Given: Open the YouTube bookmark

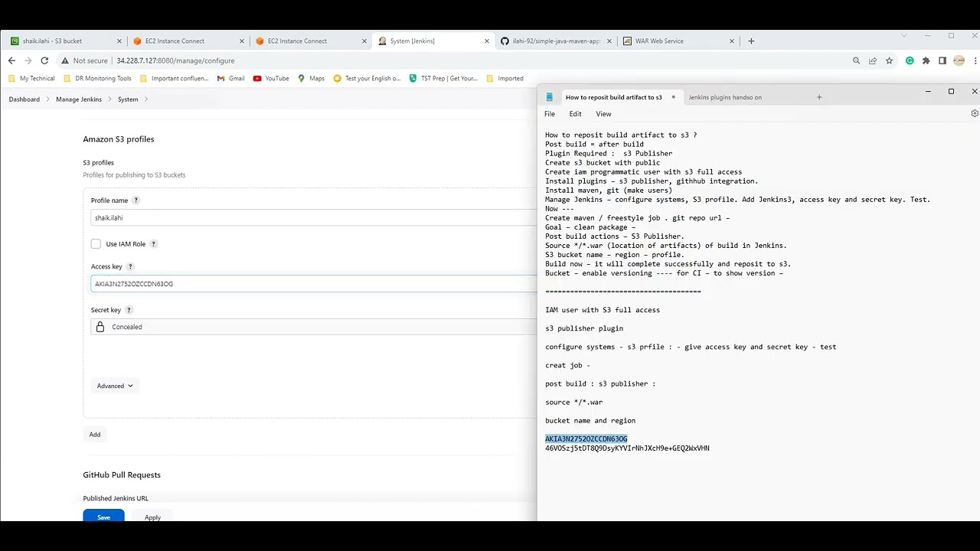Looking at the screenshot, I should pos(271,78).
